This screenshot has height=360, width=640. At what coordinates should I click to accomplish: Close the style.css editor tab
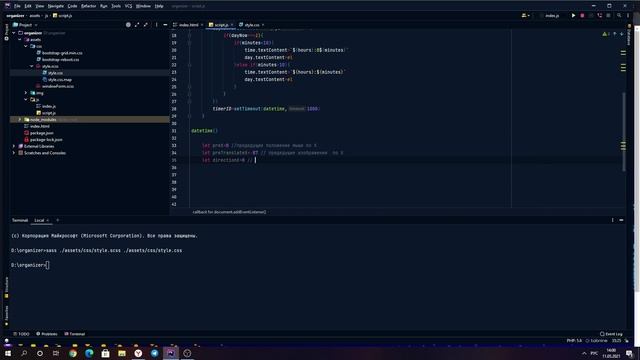pos(263,25)
